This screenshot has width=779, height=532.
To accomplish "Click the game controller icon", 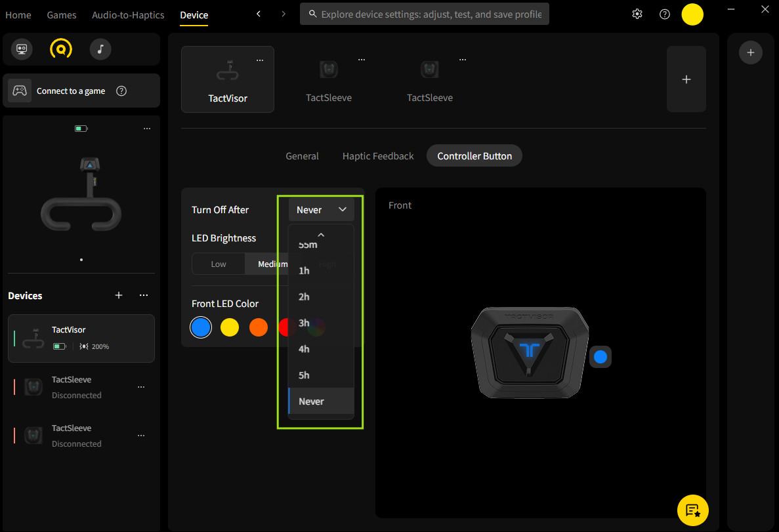I will tap(20, 91).
